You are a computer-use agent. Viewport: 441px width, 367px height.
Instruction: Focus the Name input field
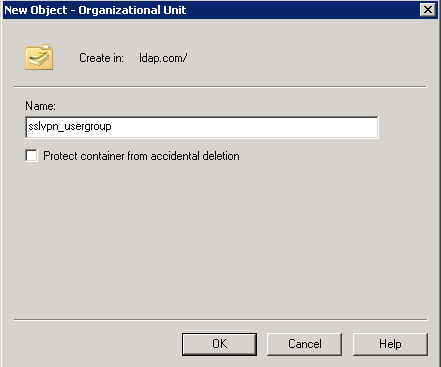click(202, 127)
